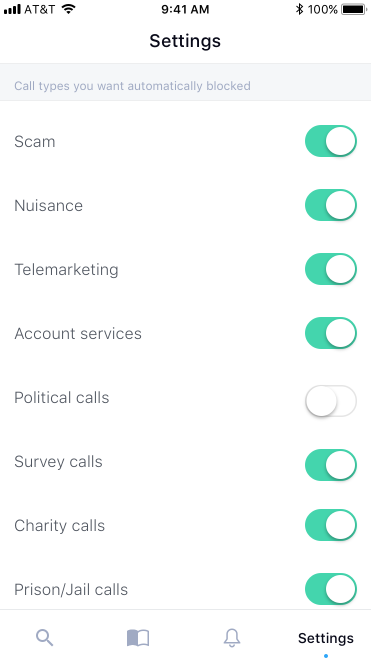Tap the Wi-Fi icon in status bar

pyautogui.click(x=68, y=9)
